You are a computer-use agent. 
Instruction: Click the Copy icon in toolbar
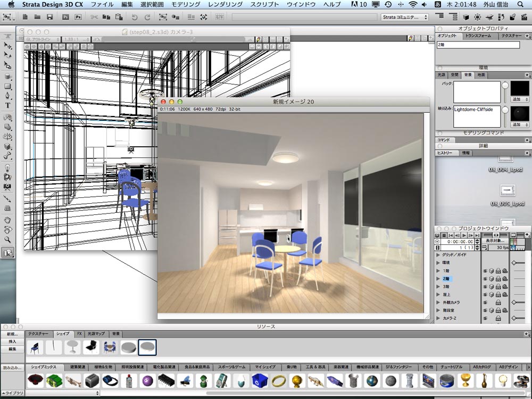[106, 16]
